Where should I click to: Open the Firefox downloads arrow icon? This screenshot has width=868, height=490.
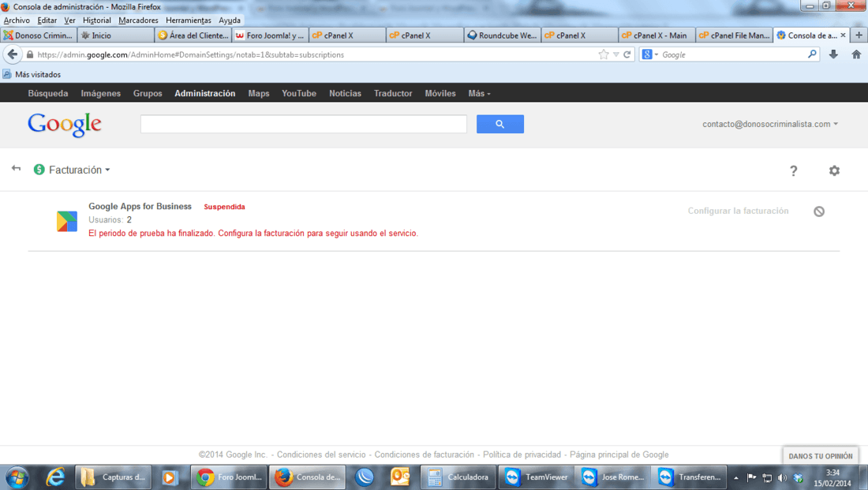click(x=833, y=54)
